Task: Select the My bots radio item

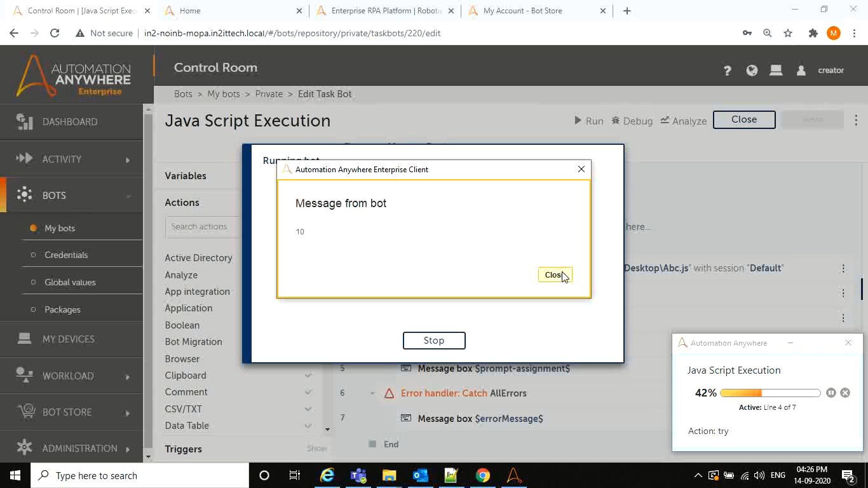Action: 59,228
